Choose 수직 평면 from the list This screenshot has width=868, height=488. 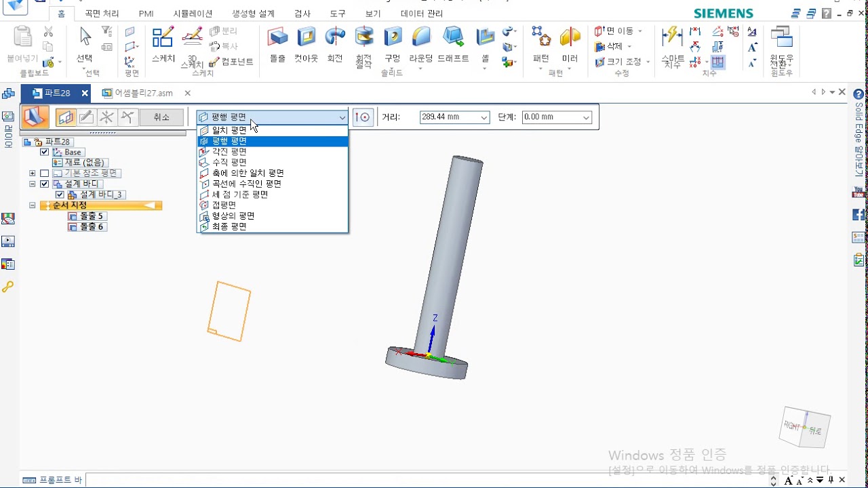[273, 163]
